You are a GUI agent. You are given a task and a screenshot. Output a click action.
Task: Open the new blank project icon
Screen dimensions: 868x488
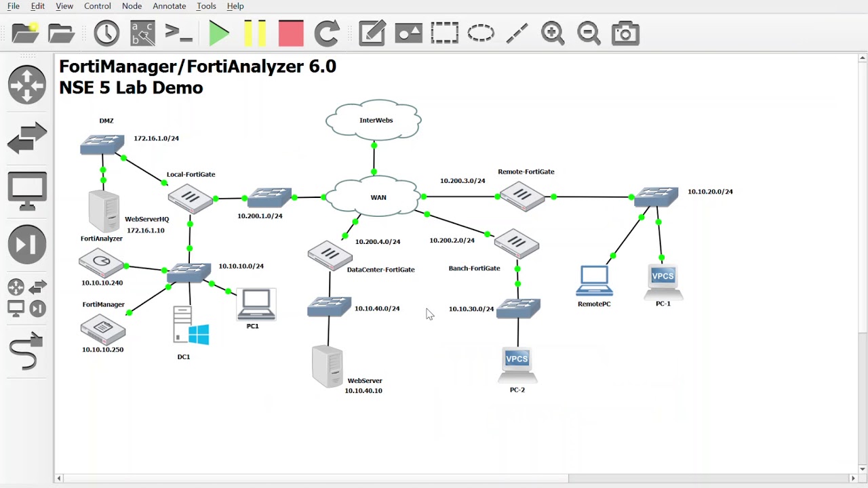(25, 33)
